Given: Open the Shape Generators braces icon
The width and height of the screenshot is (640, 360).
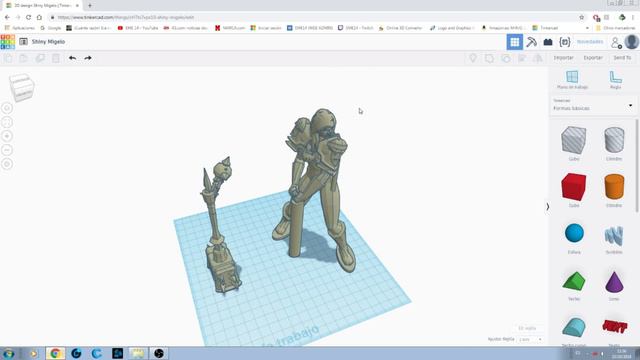Looking at the screenshot, I should pos(565,42).
